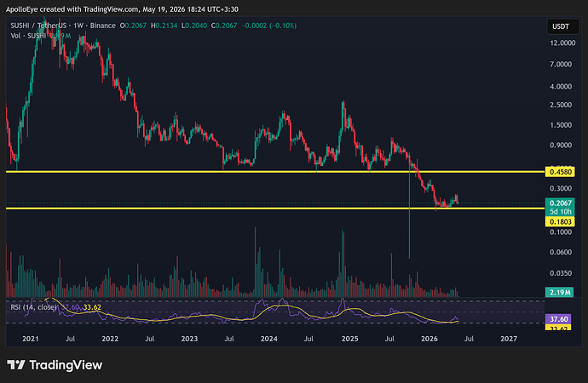Click the 5d 10h bar countdown label
Image resolution: width=588 pixels, height=383 pixels.
(560, 212)
